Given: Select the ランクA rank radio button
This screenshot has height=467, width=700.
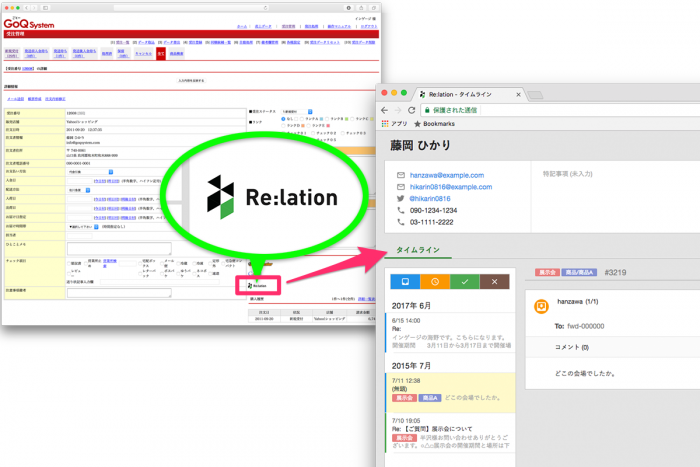Looking at the screenshot, I should point(302,119).
